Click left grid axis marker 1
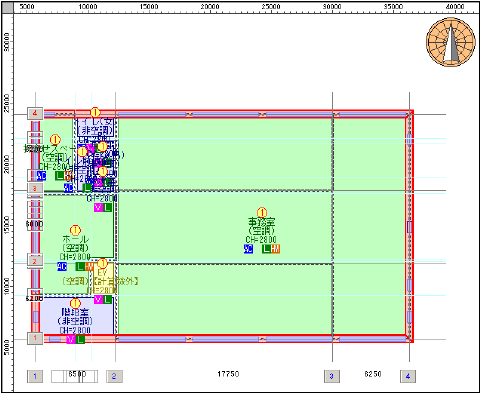482x395 pixels. coord(35,338)
